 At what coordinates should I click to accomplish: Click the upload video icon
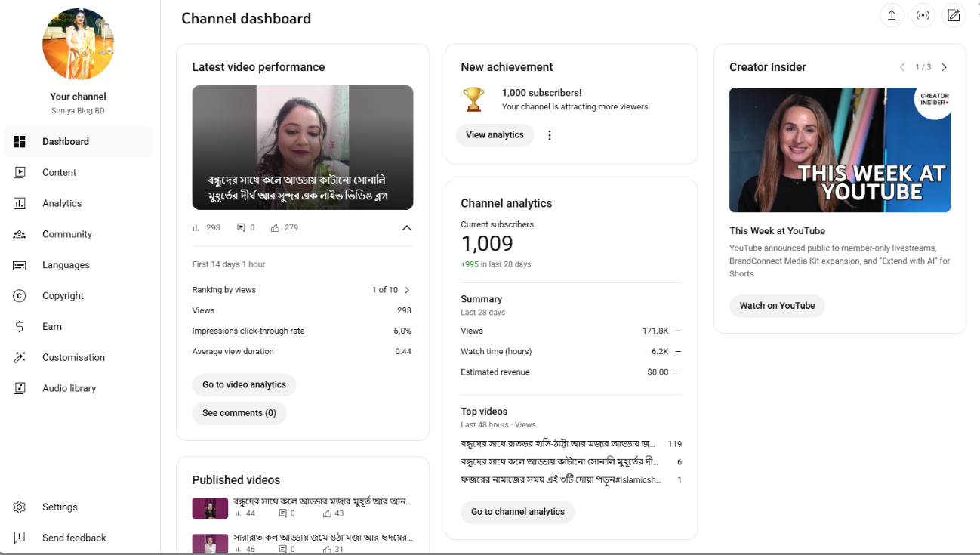click(x=892, y=15)
